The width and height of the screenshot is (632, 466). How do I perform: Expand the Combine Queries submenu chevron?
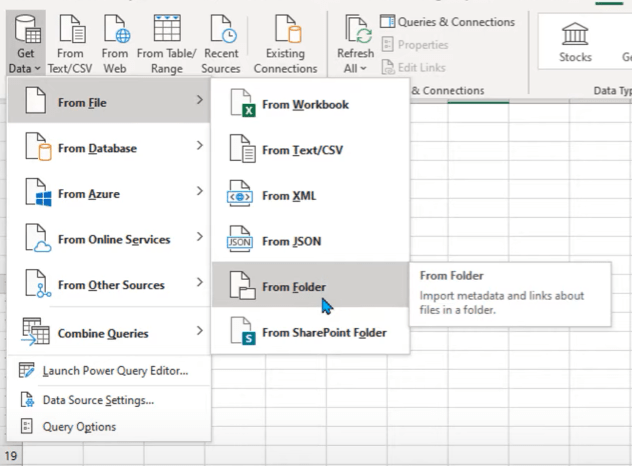pos(200,331)
